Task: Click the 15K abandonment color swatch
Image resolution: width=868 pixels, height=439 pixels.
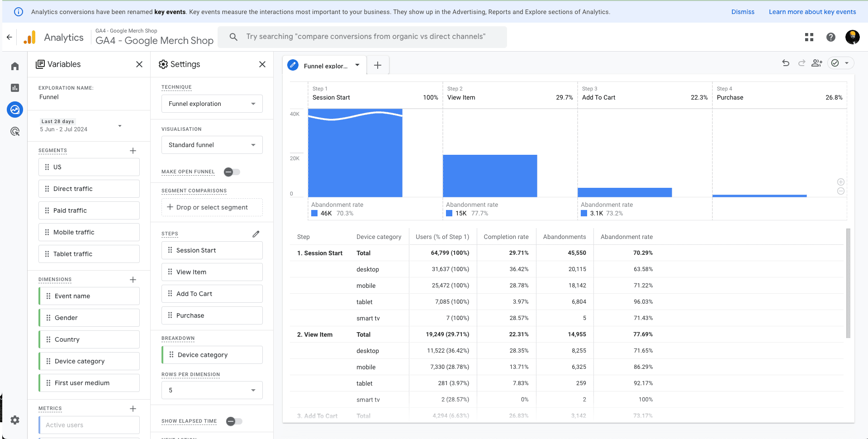Action: click(449, 213)
